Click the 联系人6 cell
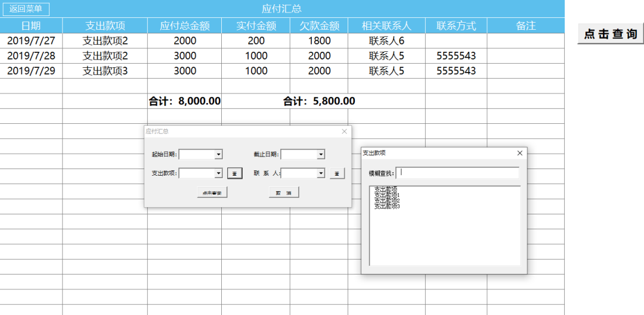This screenshot has height=315, width=644. 386,41
